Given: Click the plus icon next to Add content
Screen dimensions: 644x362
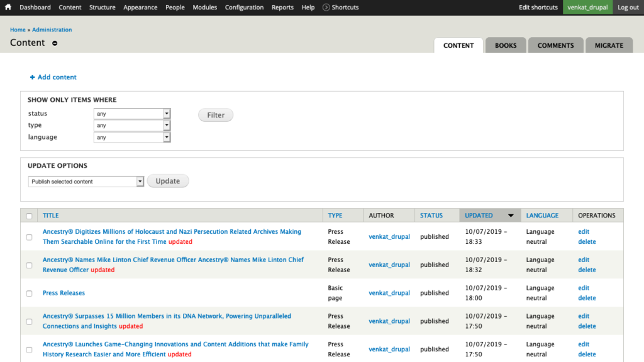Looking at the screenshot, I should tap(32, 77).
